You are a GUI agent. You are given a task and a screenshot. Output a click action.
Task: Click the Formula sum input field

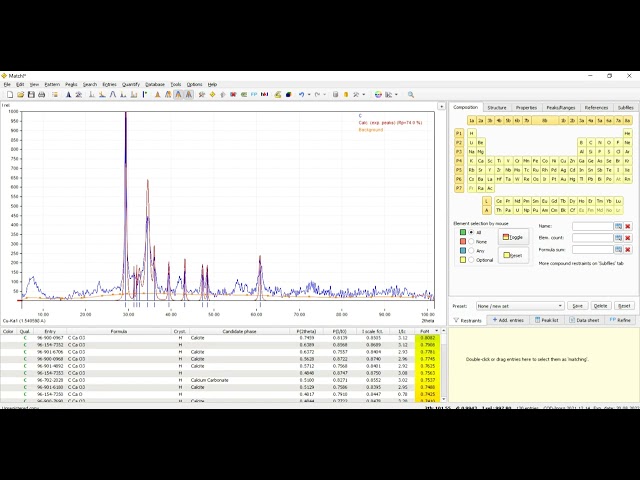[592, 249]
